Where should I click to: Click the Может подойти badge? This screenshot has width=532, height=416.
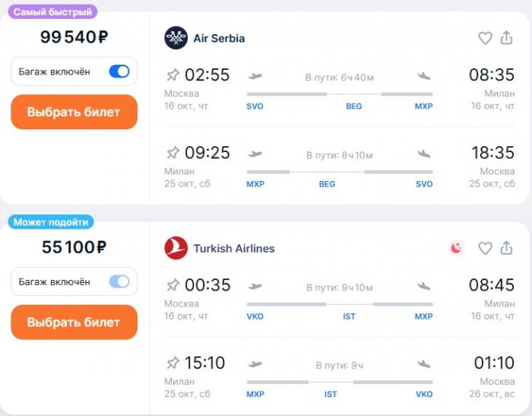(x=51, y=222)
